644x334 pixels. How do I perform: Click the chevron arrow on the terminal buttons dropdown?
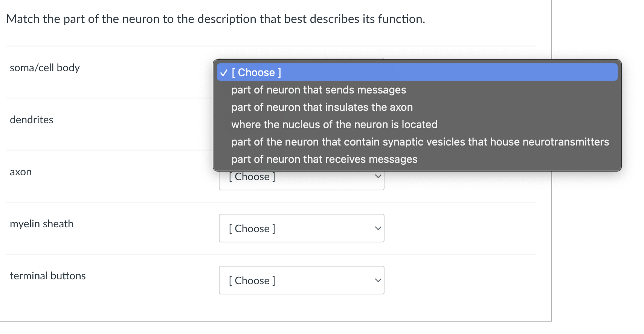point(378,280)
